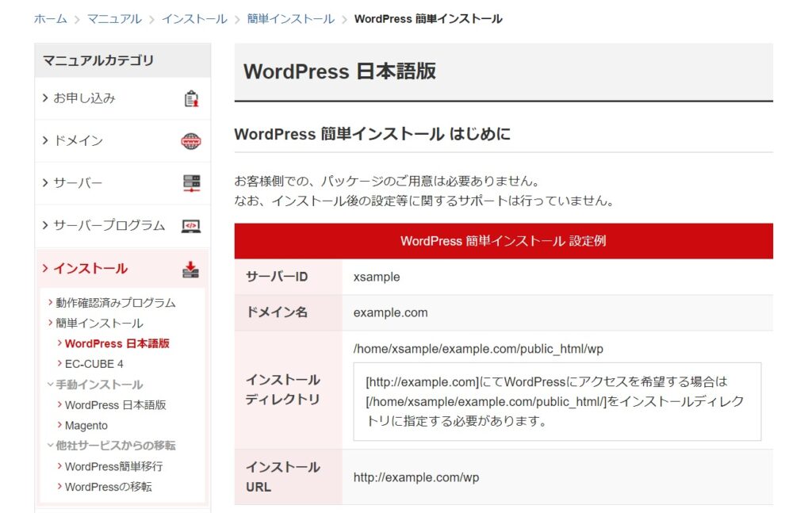This screenshot has width=812, height=513.
Task: Click the ドメイン名 row label
Action: (x=277, y=312)
